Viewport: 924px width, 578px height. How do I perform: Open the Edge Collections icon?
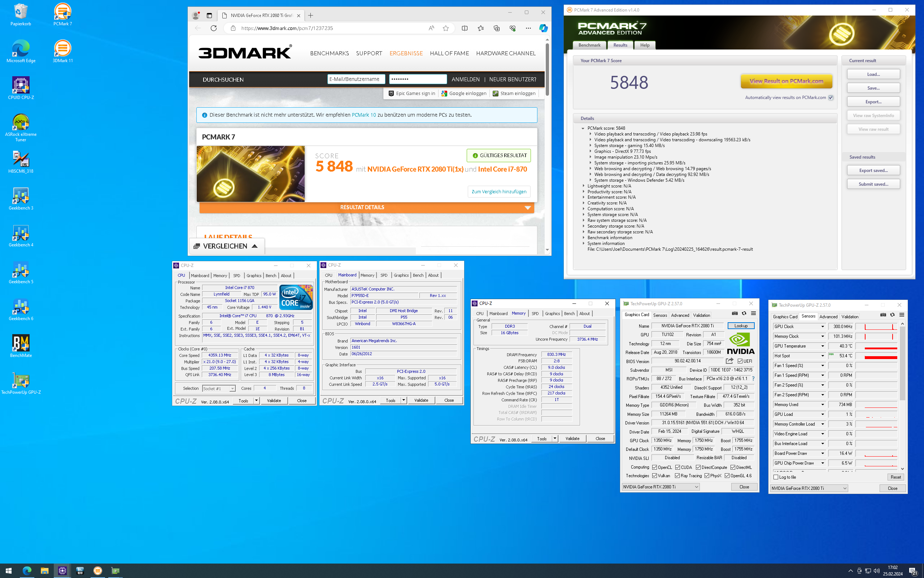click(496, 28)
